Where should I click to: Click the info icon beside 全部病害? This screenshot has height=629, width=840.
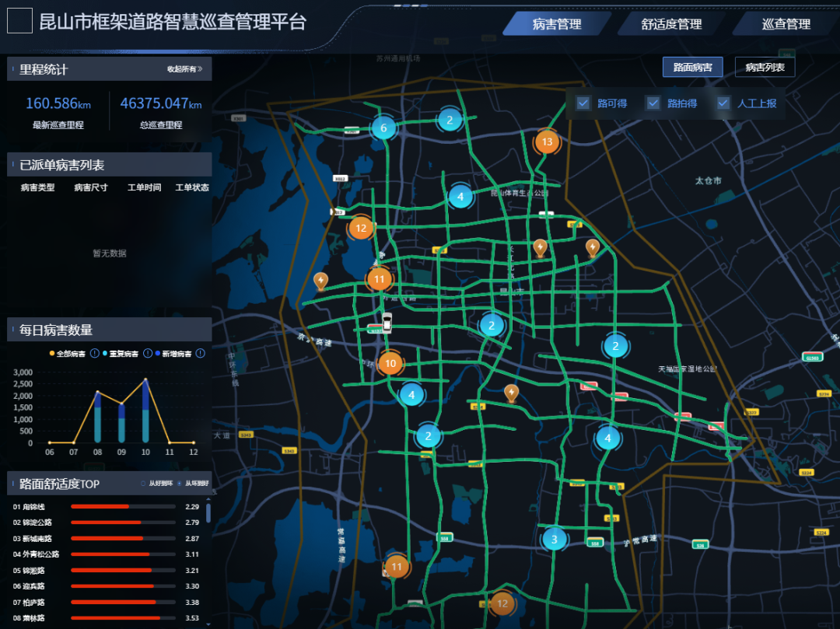pos(95,353)
